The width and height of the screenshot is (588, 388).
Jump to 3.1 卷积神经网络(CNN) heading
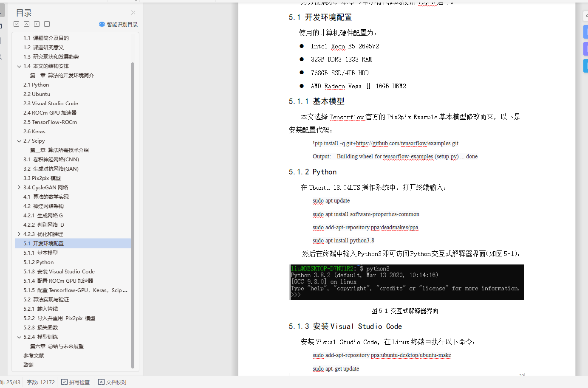51,160
